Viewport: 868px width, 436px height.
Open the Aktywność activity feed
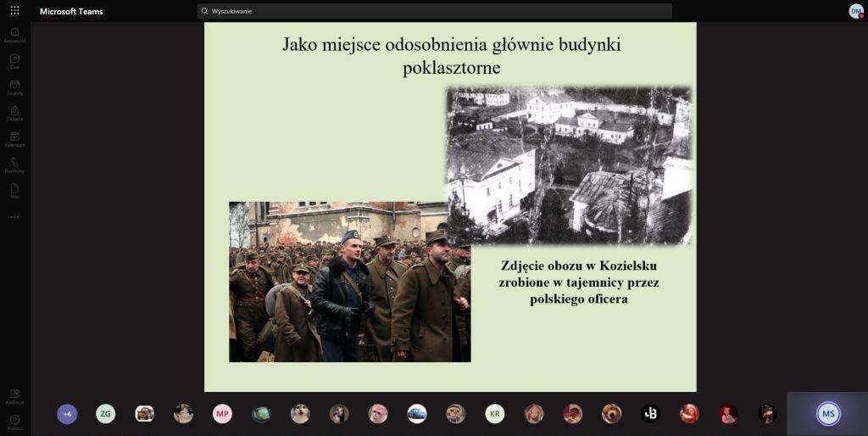(x=14, y=35)
